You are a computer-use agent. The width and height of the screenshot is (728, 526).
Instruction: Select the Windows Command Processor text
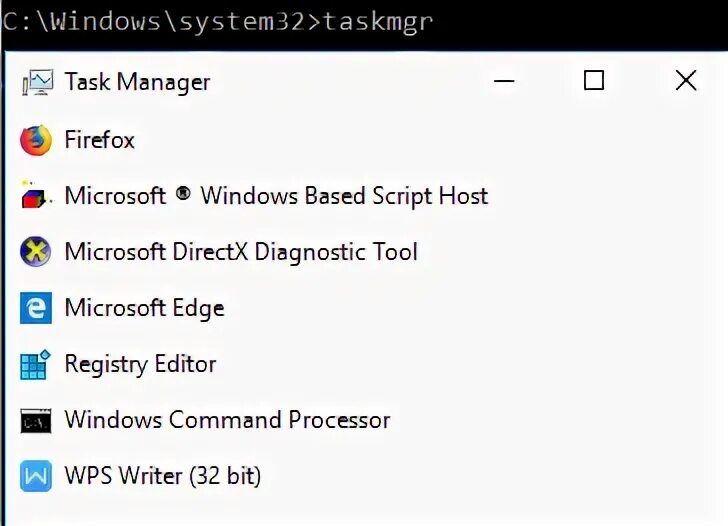coord(228,420)
